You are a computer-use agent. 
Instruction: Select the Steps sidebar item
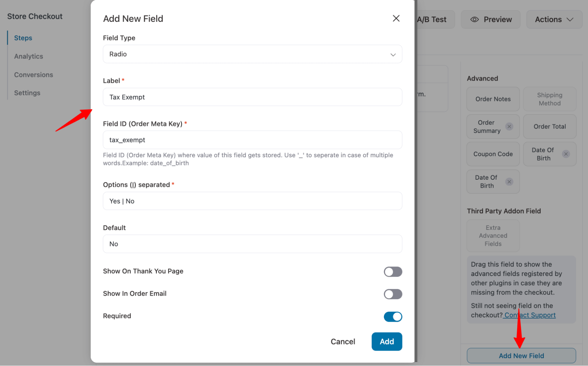tap(23, 38)
